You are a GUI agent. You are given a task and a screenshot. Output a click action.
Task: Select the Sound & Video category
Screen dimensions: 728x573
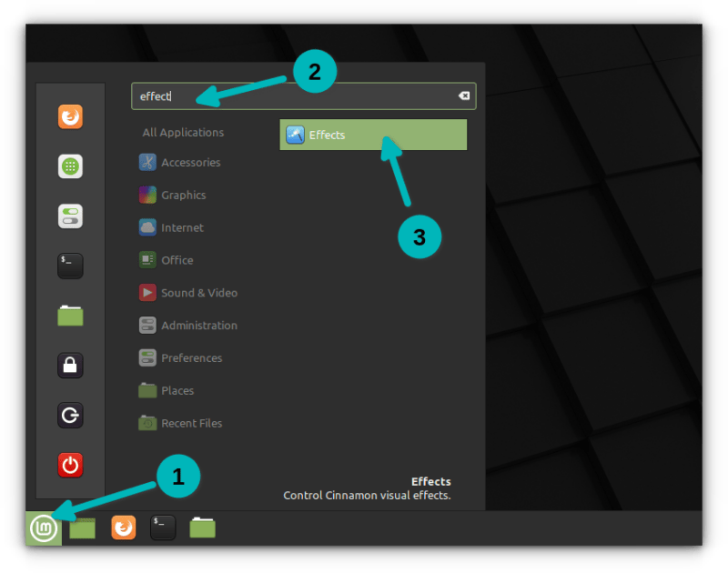[198, 293]
